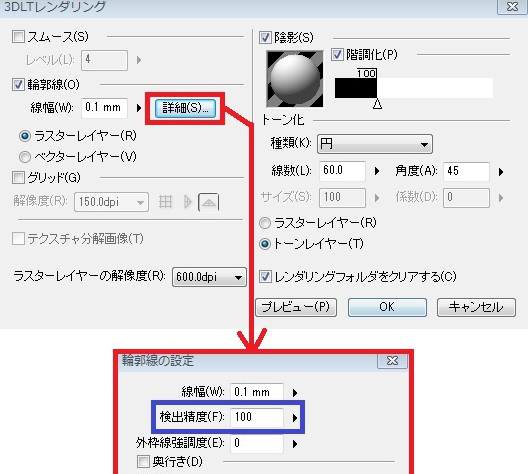
Task: Click the arrow next to 線数 60.0
Action: click(x=377, y=171)
